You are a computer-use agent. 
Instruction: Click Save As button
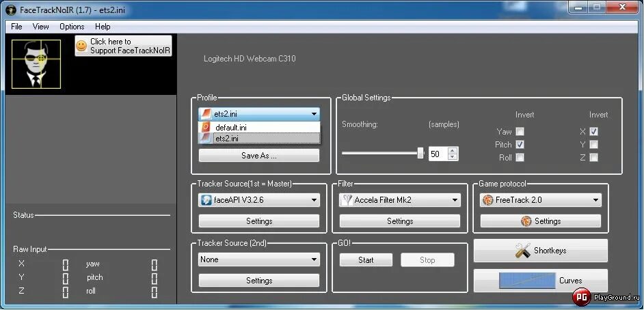(258, 156)
